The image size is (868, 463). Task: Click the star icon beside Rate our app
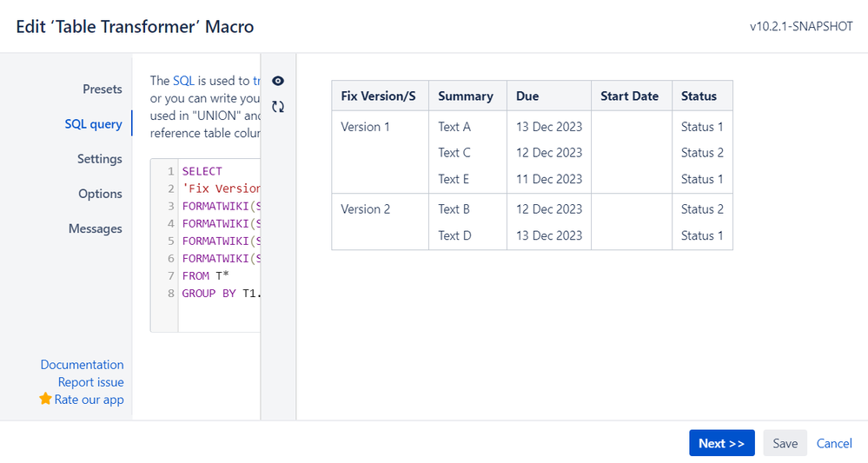(45, 400)
